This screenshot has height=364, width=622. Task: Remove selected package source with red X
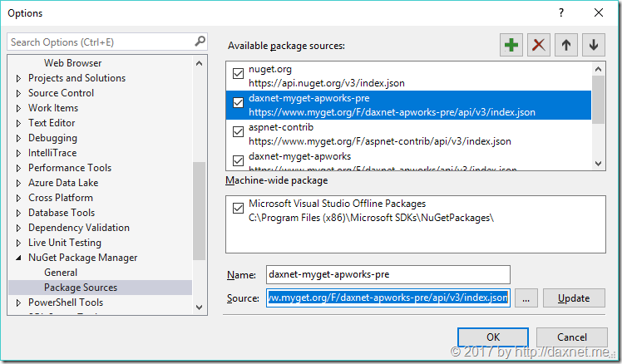[538, 45]
